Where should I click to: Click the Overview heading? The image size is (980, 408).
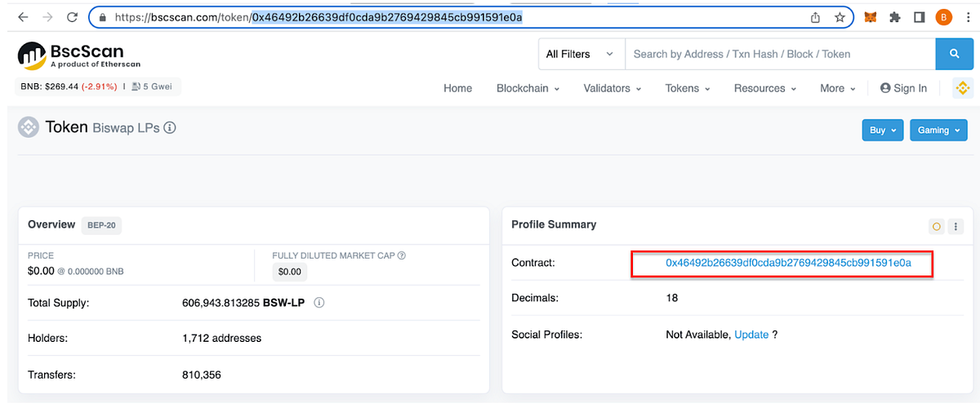tap(51, 224)
